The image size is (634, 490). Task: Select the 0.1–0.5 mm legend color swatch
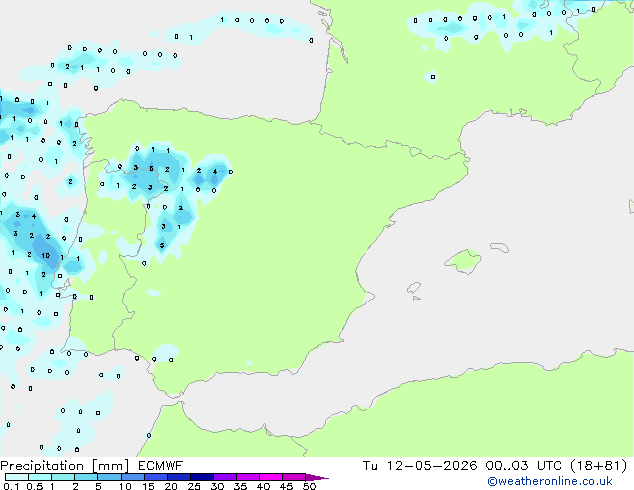17,477
